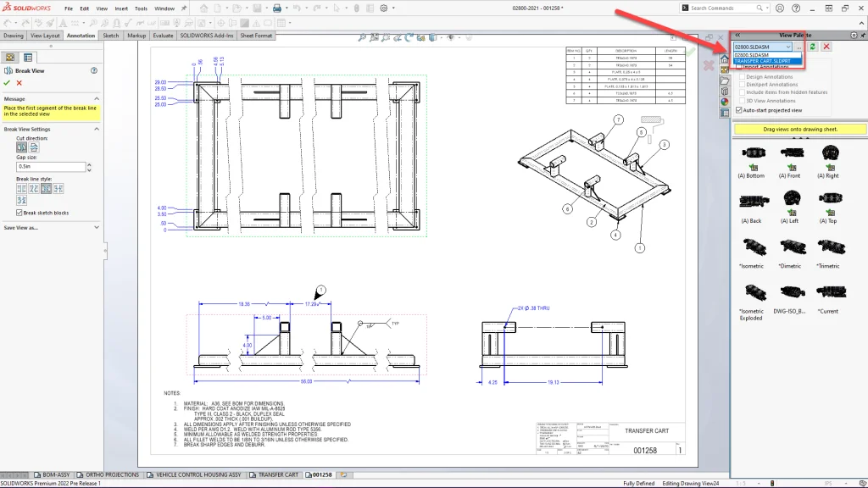Open File Explorer folder tab in task pane

point(725,80)
